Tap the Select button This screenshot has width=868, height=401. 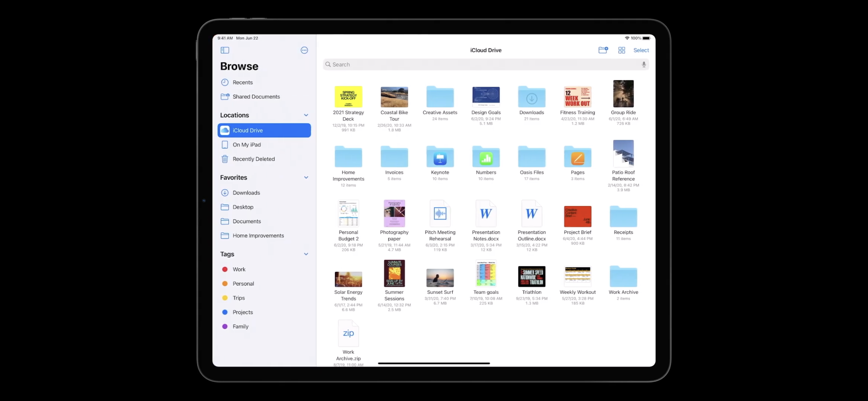coord(641,50)
